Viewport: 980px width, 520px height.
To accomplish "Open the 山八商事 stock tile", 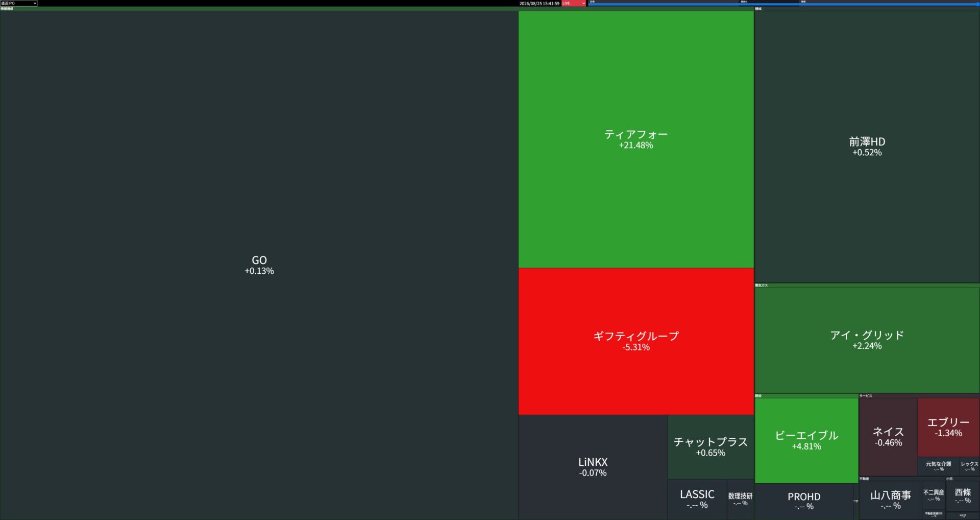I will coord(891,500).
